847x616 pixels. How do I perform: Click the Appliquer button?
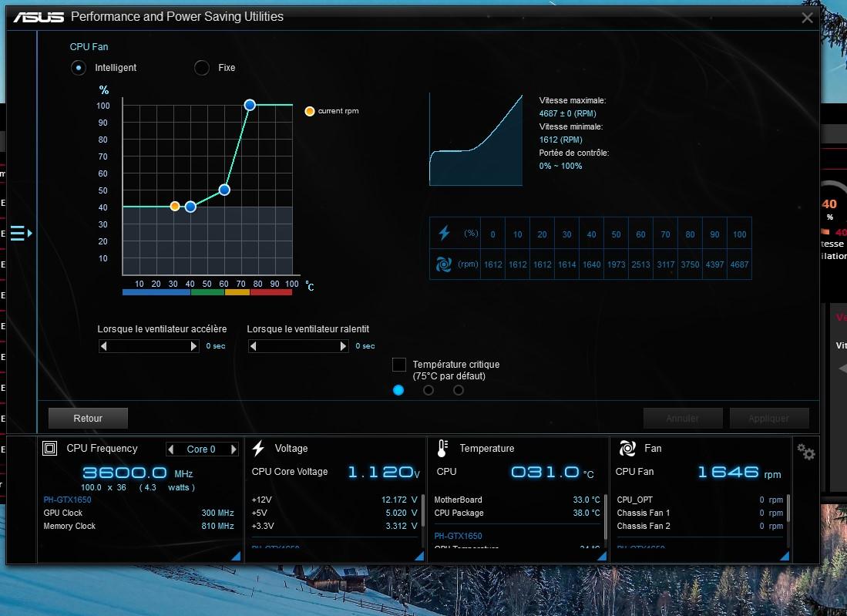click(x=768, y=418)
